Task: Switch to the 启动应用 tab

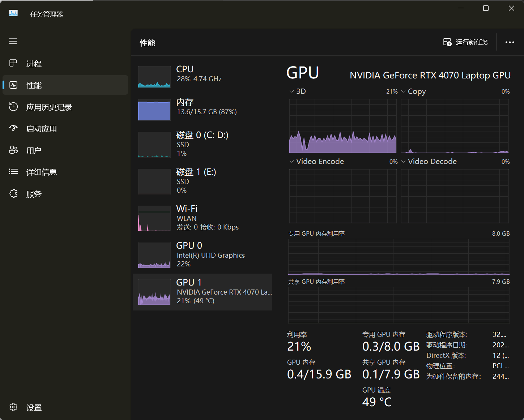Action: pos(65,129)
